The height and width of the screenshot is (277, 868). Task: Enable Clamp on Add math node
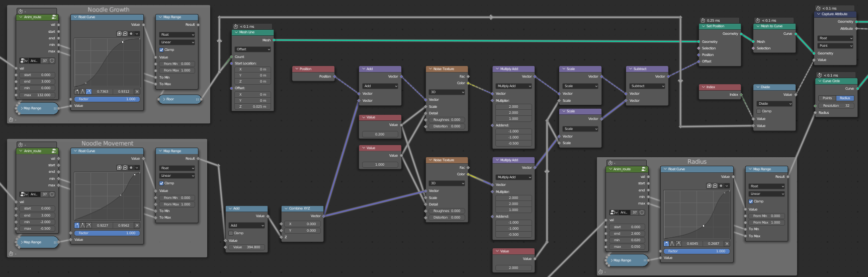(231, 233)
